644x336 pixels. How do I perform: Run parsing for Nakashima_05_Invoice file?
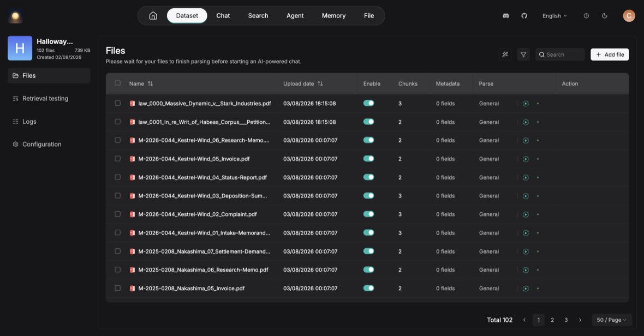[526, 289]
